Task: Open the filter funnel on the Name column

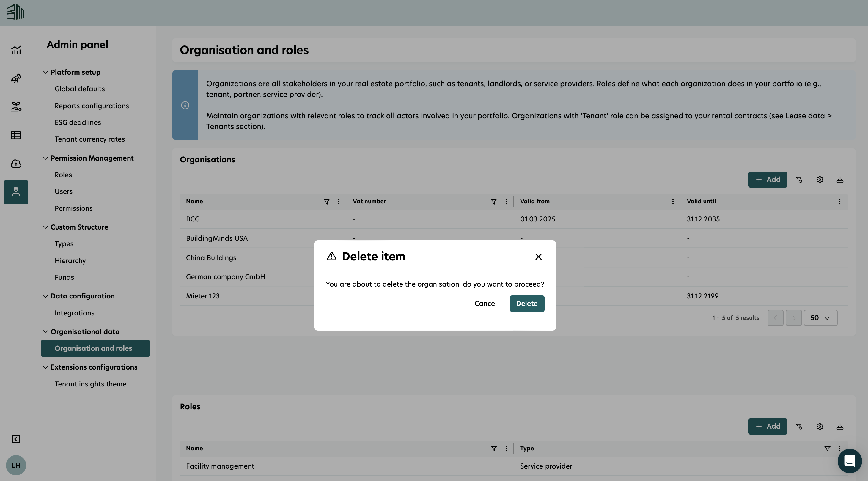Action: pos(326,201)
